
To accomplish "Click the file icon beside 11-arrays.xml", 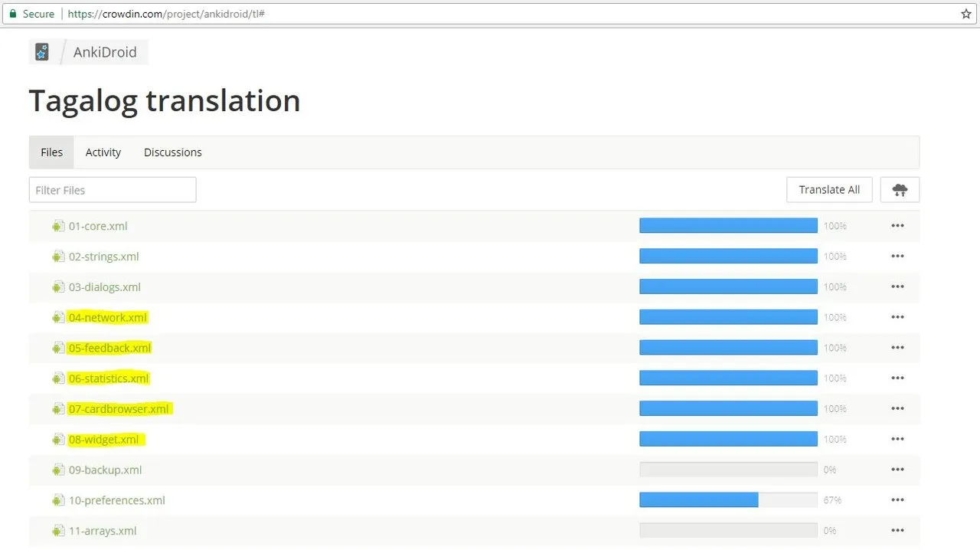I will 58,531.
